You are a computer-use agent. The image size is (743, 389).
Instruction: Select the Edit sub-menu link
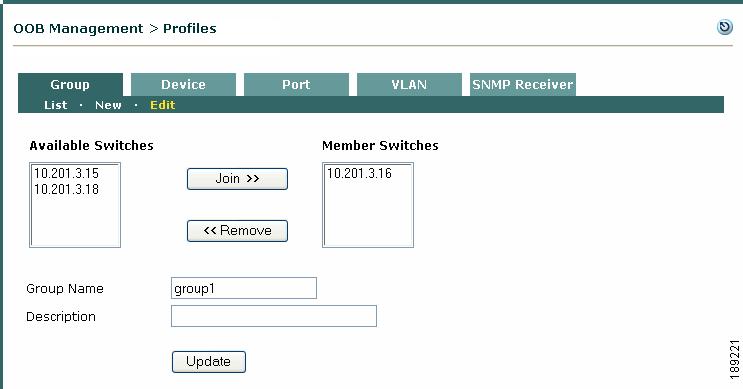click(x=163, y=105)
